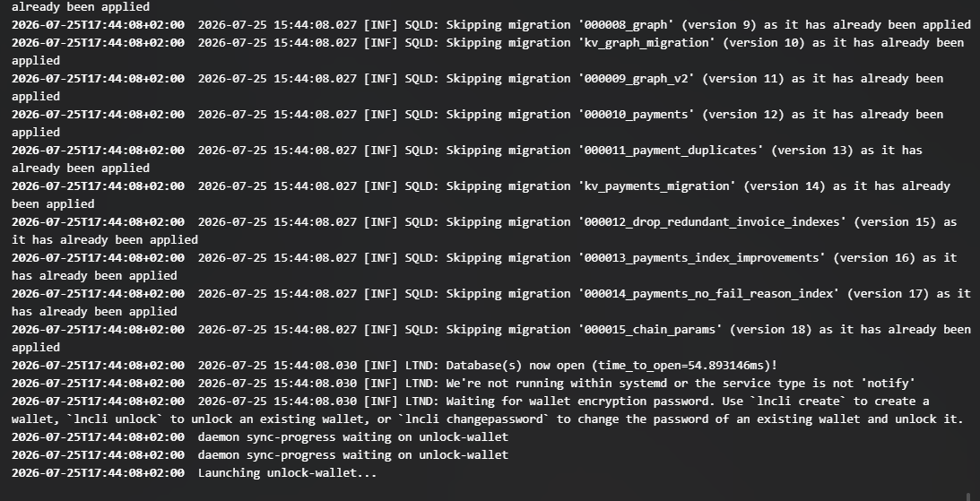Click the '000011_payment_duplicates' migration name
Viewport: 980px width, 501px height.
[670, 151]
